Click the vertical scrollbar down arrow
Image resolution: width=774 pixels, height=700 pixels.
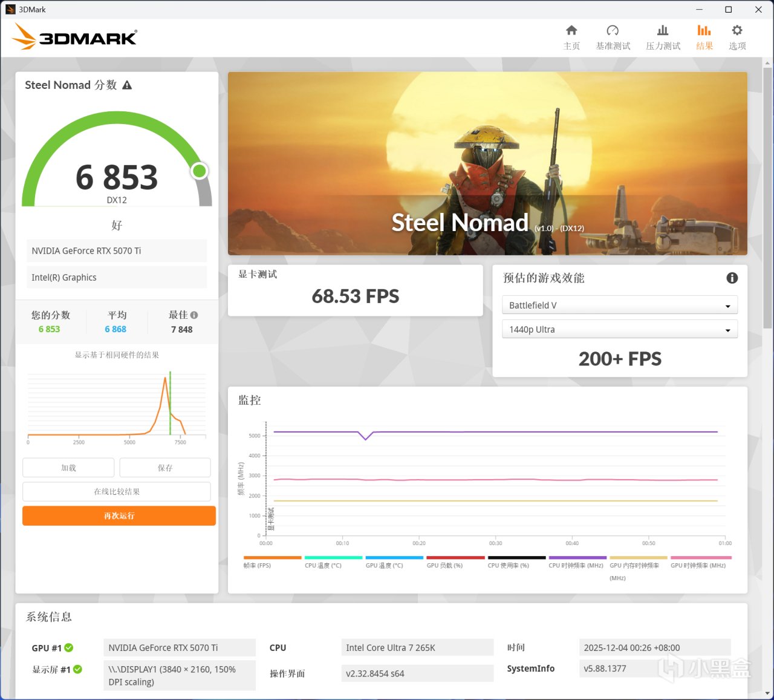[x=768, y=693]
